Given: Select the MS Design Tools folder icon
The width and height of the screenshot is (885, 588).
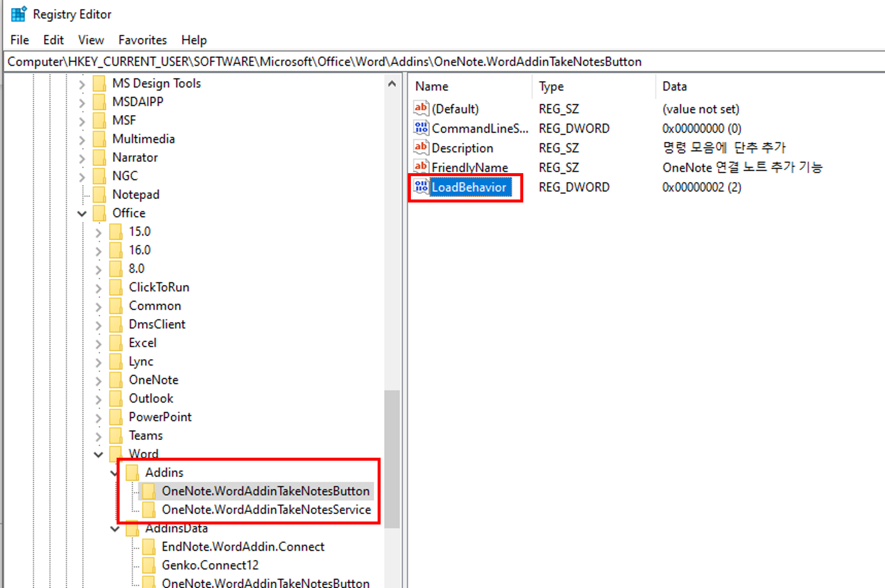Looking at the screenshot, I should click(x=99, y=83).
